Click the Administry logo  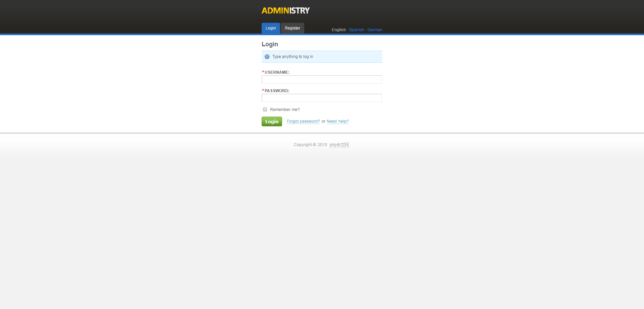click(285, 11)
